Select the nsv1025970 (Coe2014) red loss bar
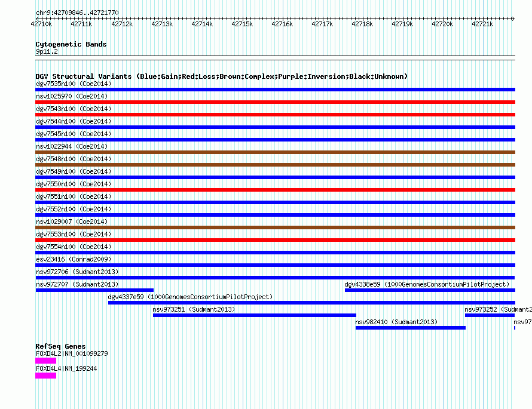 tap(275, 102)
